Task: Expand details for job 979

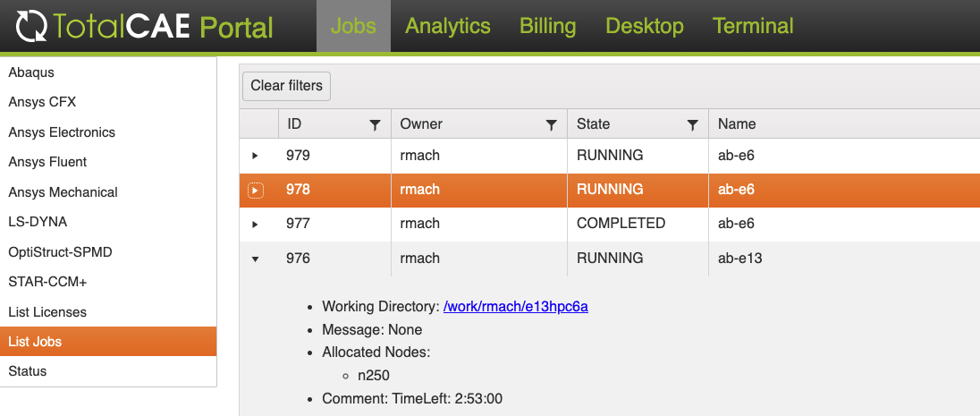Action: [256, 156]
